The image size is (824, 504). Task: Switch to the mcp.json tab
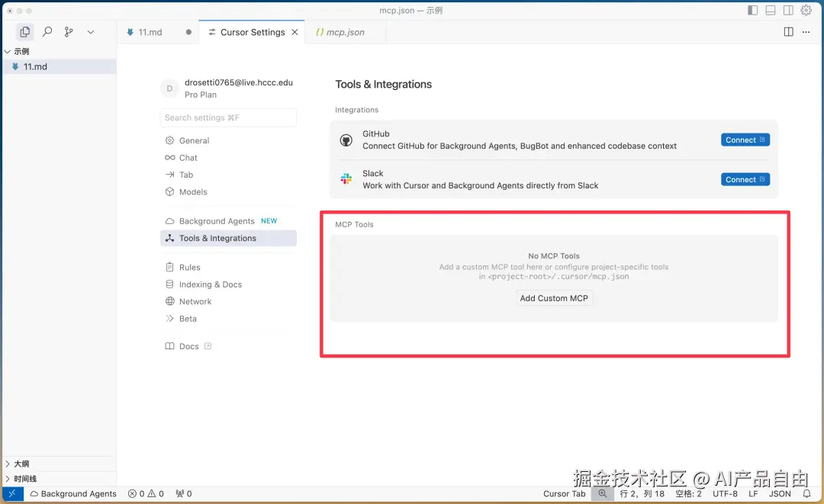(x=346, y=32)
